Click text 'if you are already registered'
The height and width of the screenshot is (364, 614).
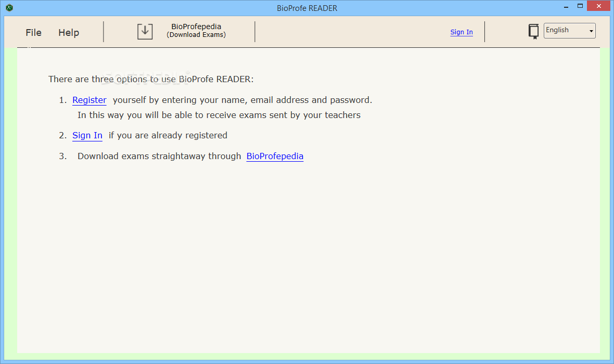point(168,135)
